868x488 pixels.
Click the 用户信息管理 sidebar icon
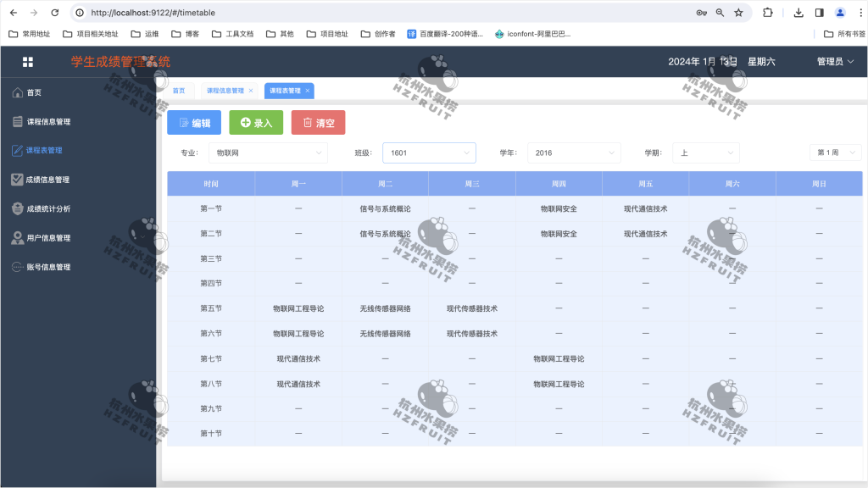pos(19,237)
